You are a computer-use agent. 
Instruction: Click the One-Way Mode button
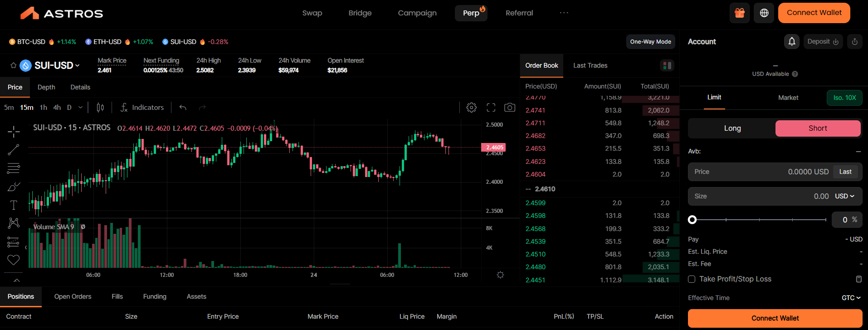tap(650, 42)
